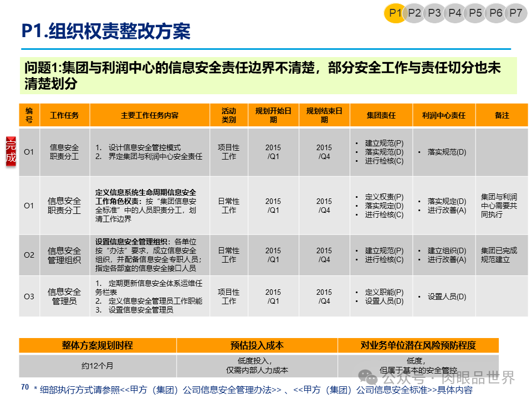532x399 pixels.
Task: Select the 规划开始日期 column header
Action: point(273,115)
